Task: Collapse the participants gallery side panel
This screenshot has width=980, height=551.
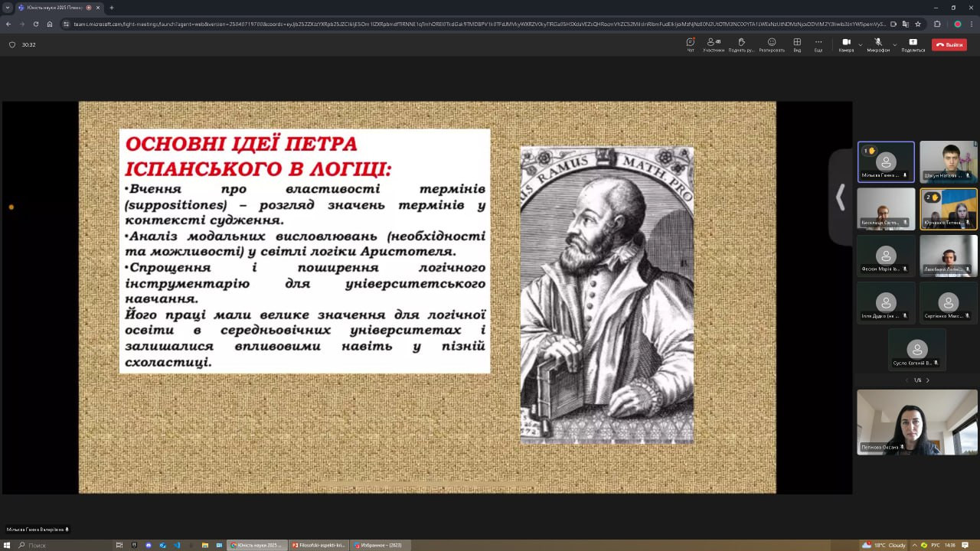Action: click(x=840, y=197)
